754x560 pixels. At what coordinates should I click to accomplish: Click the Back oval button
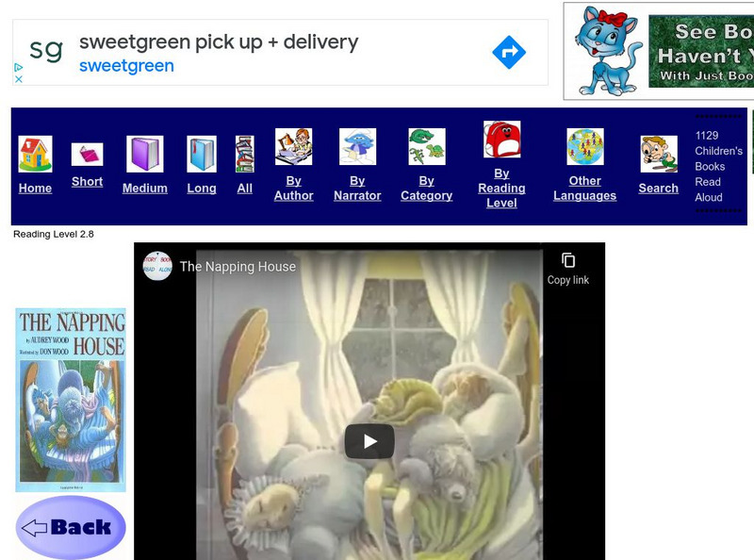[71, 527]
